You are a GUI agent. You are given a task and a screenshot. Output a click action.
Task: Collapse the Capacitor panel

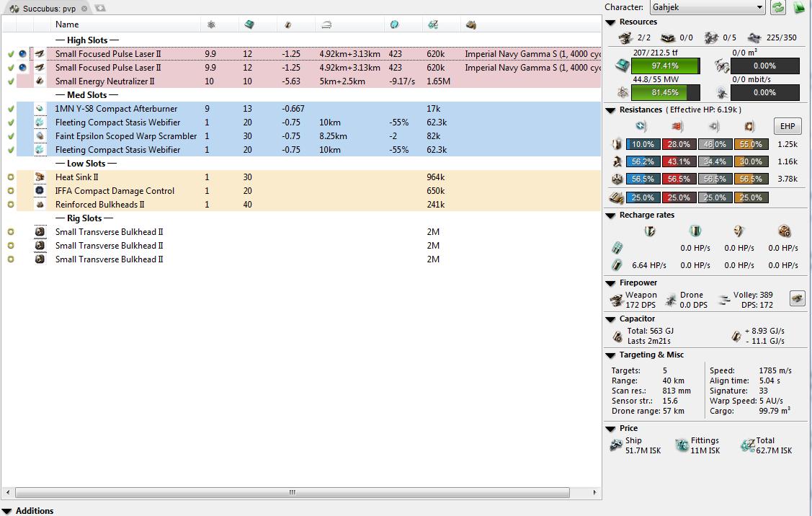click(x=610, y=319)
